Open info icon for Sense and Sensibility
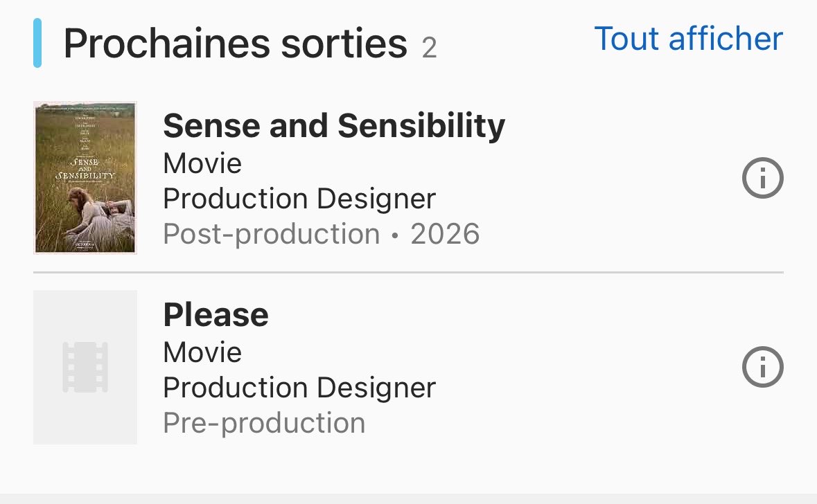Image resolution: width=817 pixels, height=504 pixels. 762,178
